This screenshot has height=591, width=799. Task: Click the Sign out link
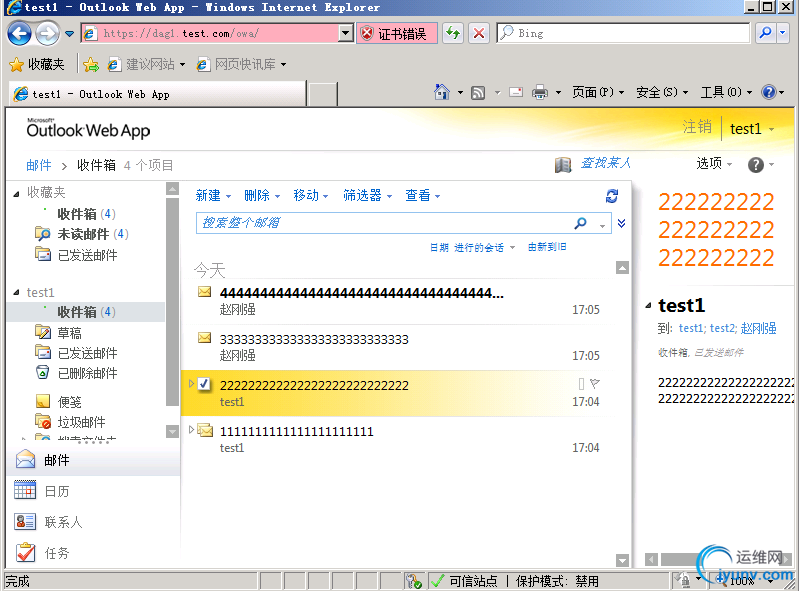[697, 127]
